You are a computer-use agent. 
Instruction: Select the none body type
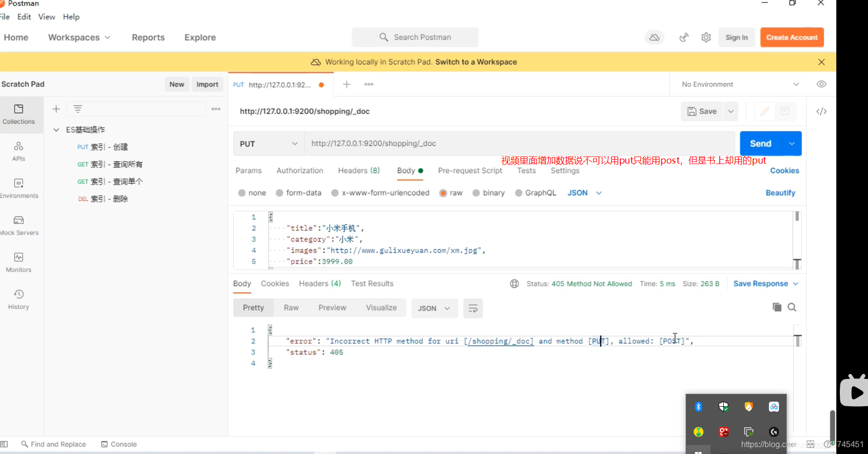(x=252, y=193)
